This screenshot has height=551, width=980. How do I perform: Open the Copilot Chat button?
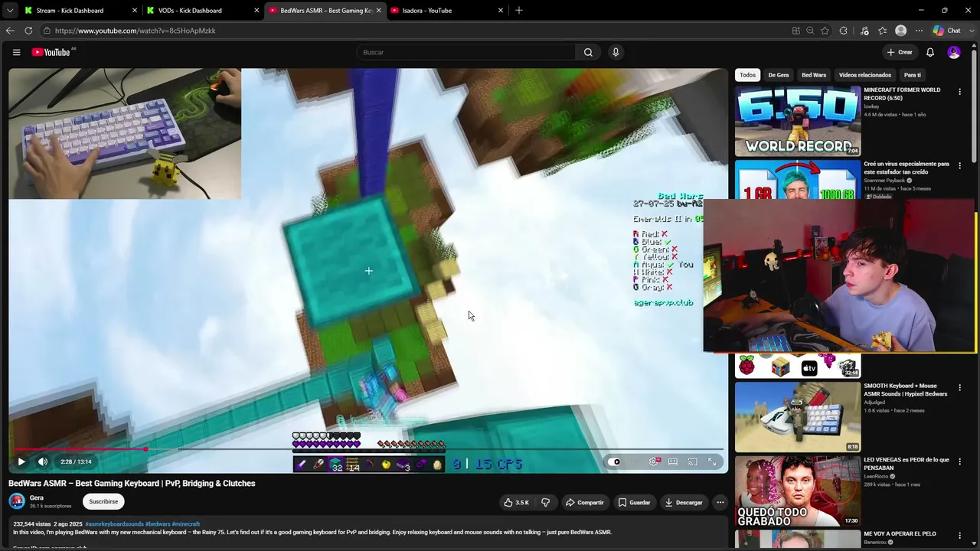point(946,31)
